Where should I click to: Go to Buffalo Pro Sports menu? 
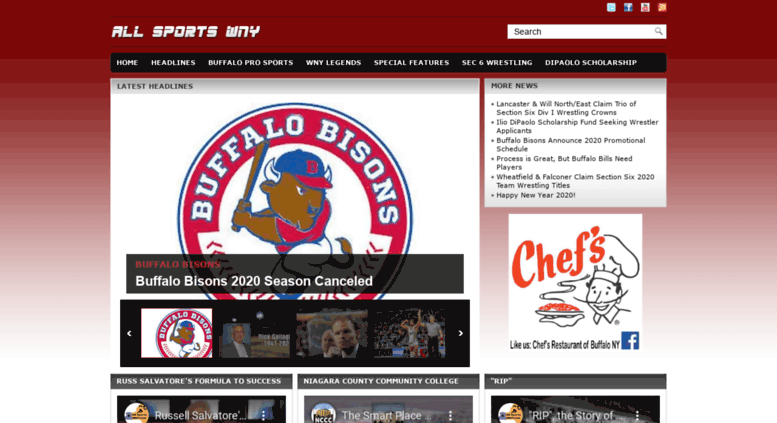250,62
